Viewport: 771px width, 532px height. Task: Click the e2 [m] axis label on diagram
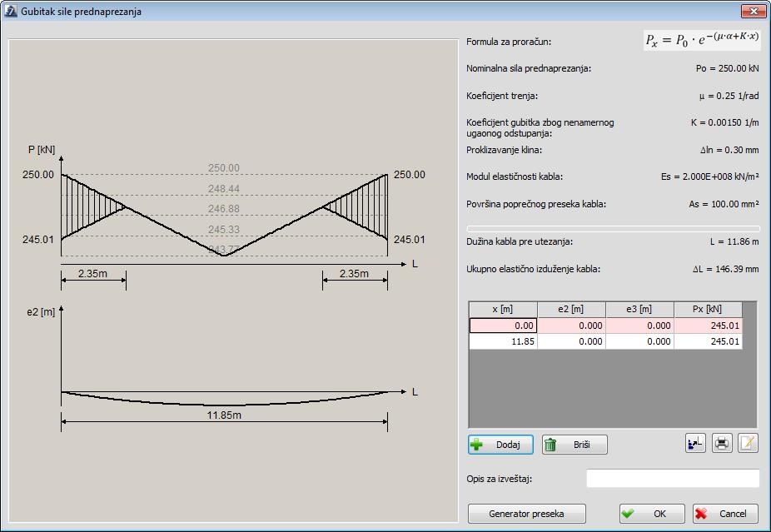[x=41, y=311]
